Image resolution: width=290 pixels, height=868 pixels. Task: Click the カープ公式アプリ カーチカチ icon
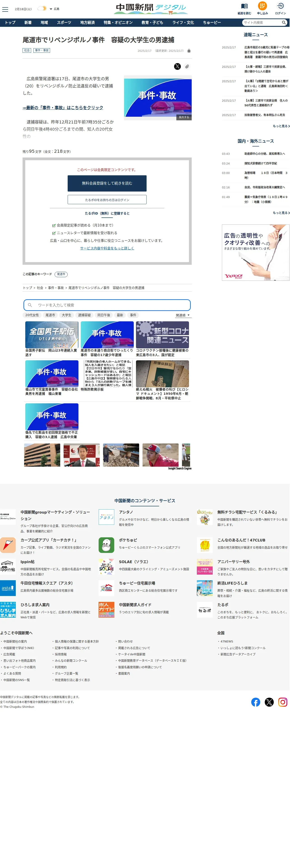[8, 545]
